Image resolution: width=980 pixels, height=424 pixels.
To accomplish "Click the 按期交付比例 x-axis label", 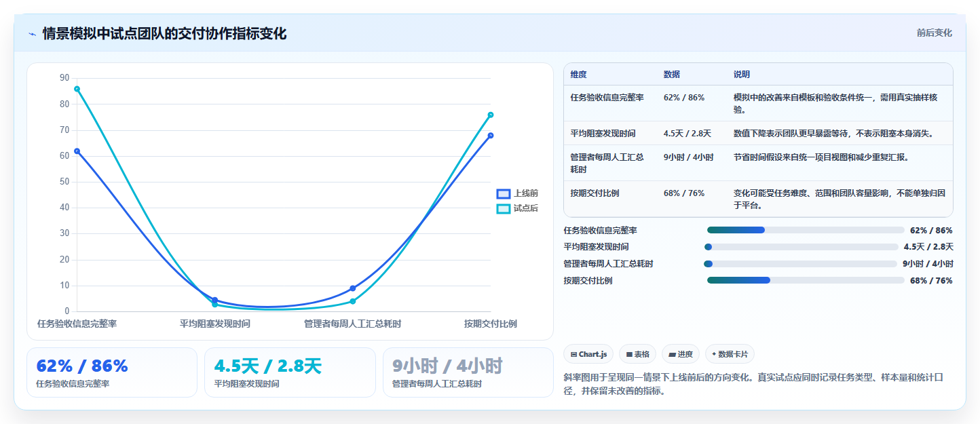I will tap(491, 324).
